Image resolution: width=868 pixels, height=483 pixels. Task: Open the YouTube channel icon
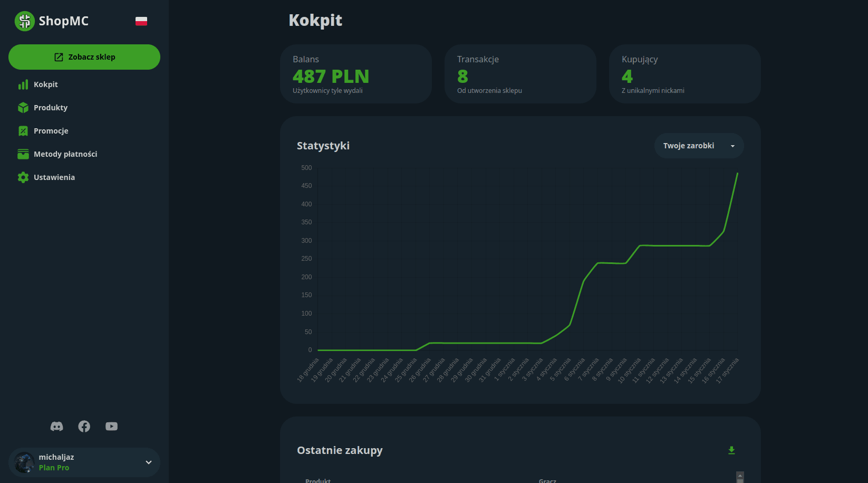click(x=111, y=427)
